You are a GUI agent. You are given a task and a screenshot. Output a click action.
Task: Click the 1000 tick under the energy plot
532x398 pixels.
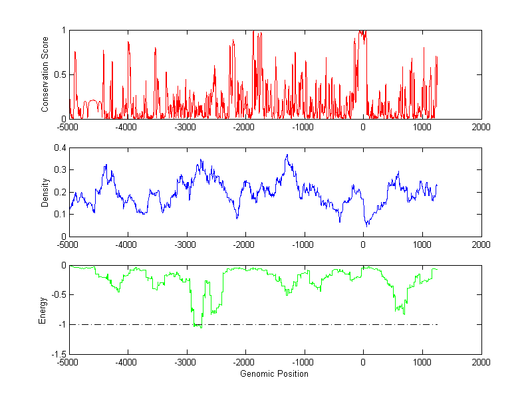pos(422,362)
